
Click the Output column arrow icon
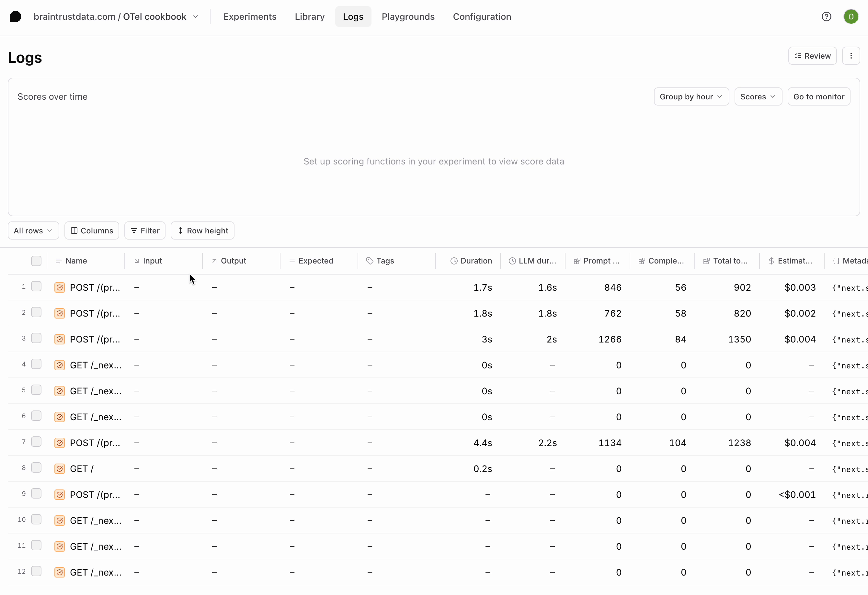[x=214, y=261]
